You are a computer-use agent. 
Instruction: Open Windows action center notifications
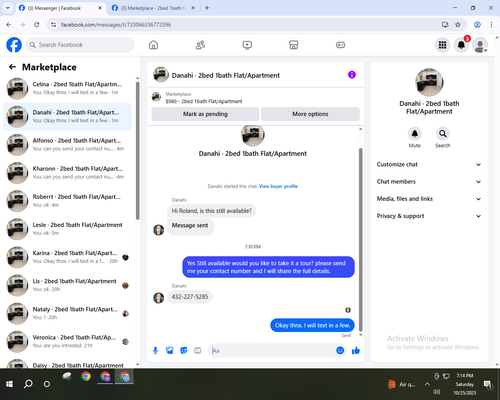click(x=488, y=384)
